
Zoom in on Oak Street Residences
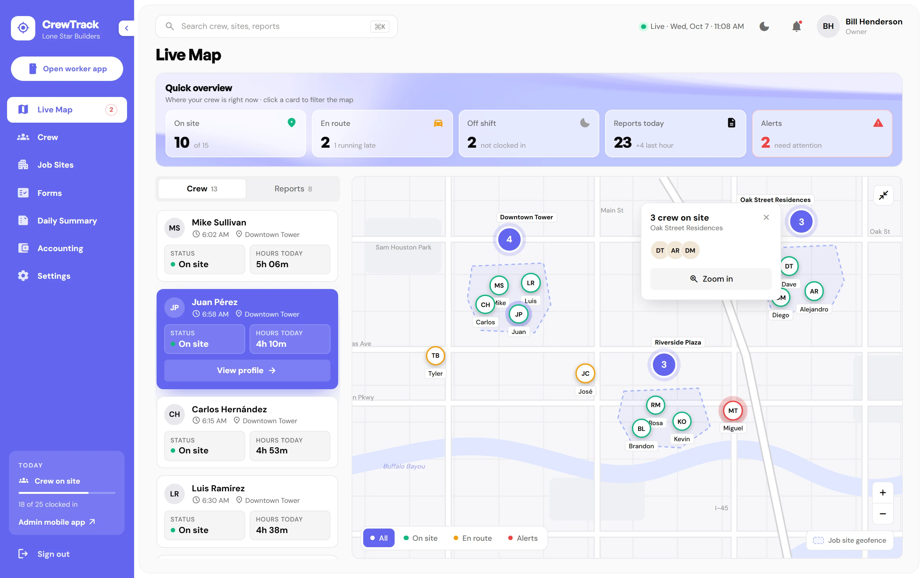[x=711, y=279]
